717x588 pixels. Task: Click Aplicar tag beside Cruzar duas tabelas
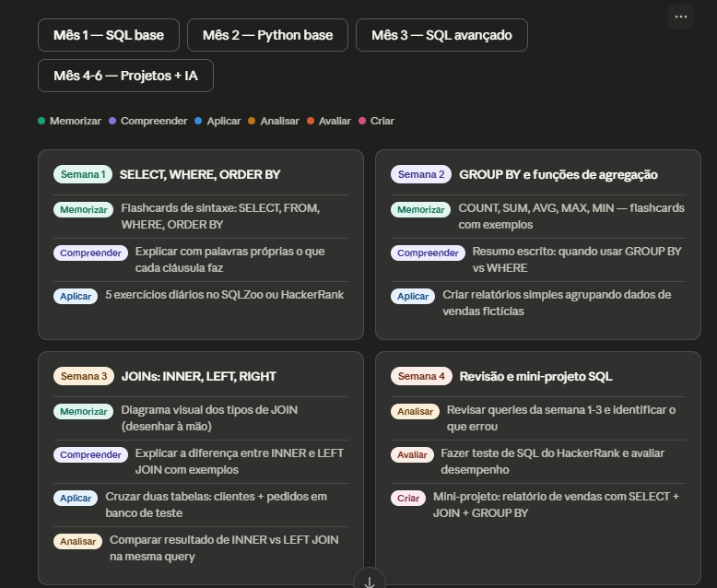tap(76, 498)
